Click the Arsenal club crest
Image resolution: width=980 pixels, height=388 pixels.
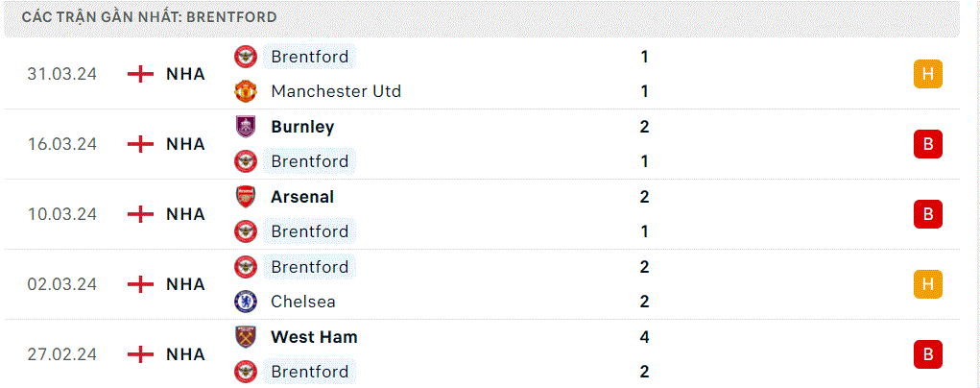246,197
